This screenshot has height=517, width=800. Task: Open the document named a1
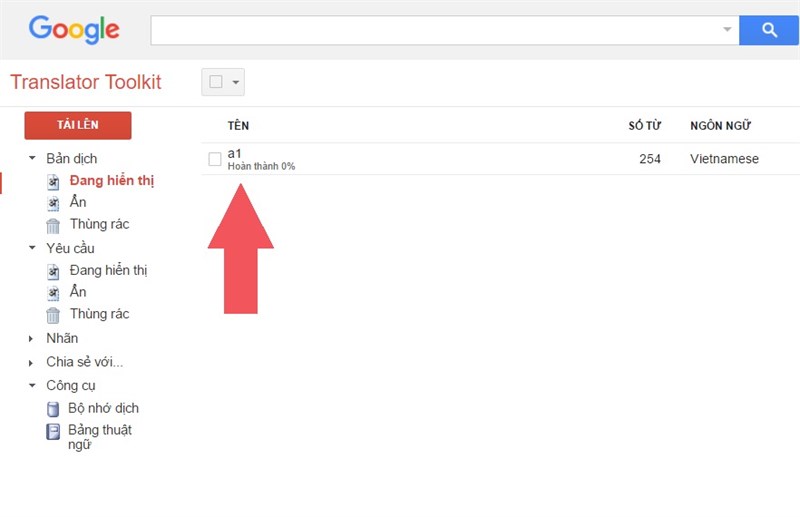coord(234,154)
